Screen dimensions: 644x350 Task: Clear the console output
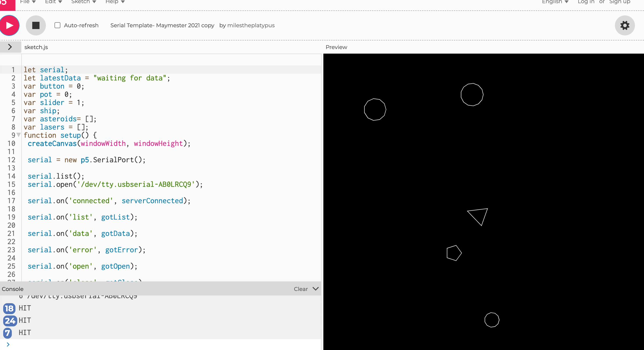301,289
